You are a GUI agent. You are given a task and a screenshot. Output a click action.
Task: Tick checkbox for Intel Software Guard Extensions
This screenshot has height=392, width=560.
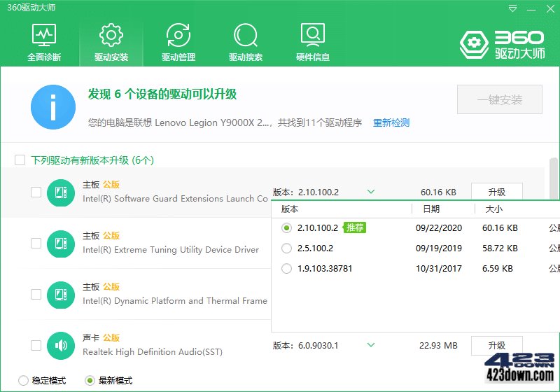click(36, 192)
